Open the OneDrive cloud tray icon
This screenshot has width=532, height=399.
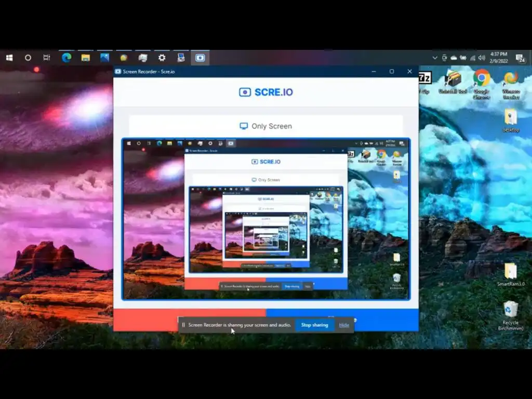coord(454,58)
